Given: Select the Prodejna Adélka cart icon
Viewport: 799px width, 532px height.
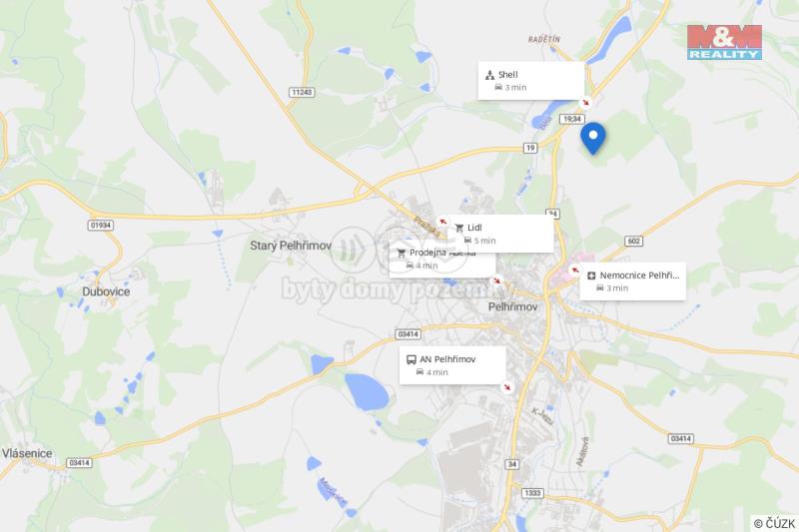Looking at the screenshot, I should 401,253.
